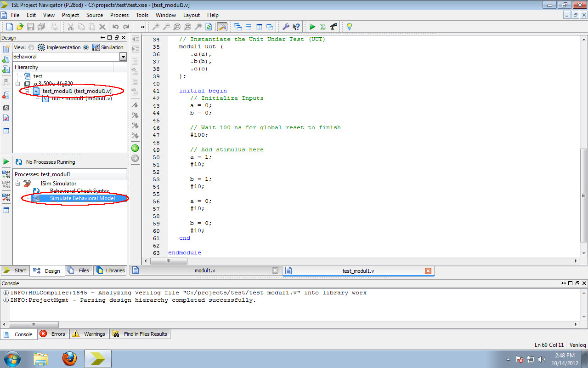Run the process using the green play icon

tap(312, 27)
